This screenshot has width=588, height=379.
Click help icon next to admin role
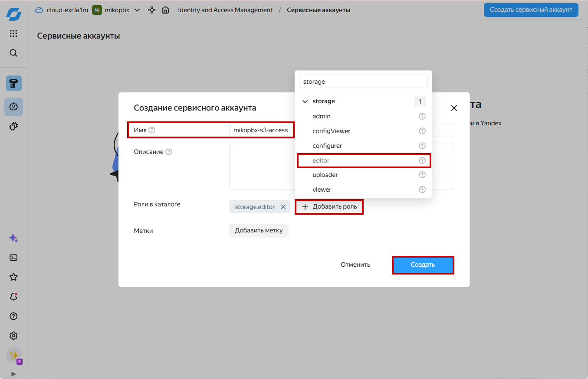(422, 116)
